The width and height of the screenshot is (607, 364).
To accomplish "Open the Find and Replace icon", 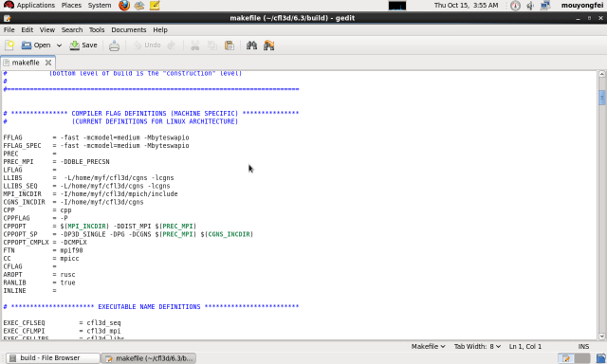I will pyautogui.click(x=268, y=45).
